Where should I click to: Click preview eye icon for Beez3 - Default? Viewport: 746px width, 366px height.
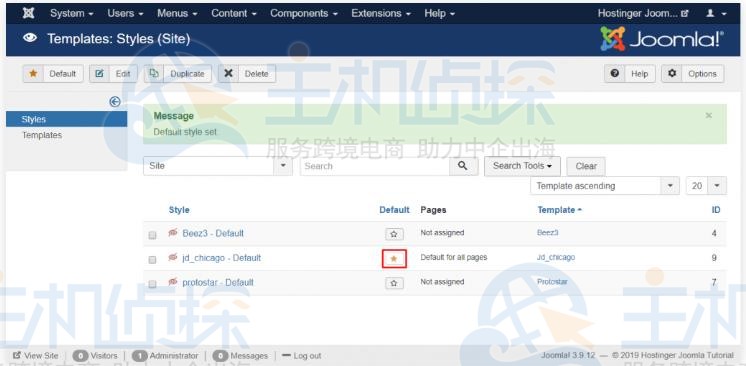pos(173,233)
